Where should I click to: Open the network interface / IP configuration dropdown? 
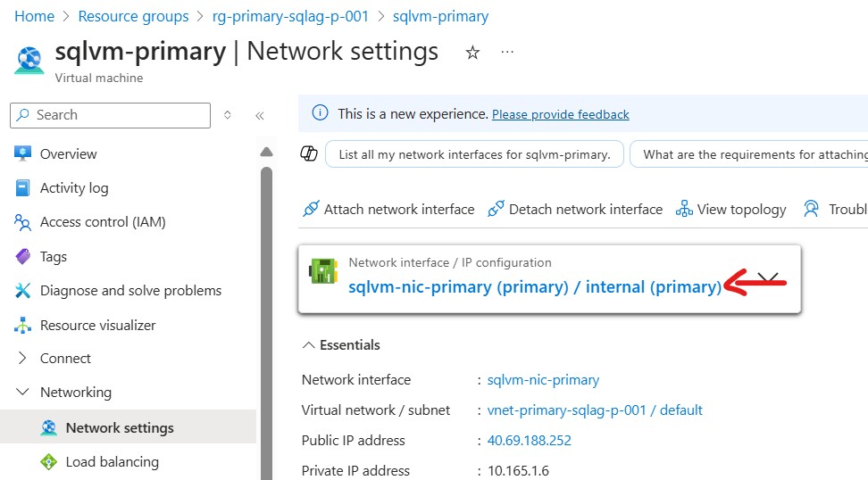tap(549, 279)
